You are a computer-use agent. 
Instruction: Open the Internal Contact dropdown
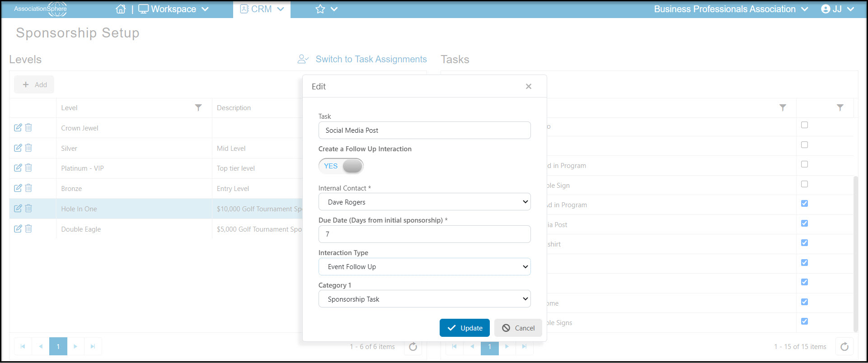click(x=424, y=202)
